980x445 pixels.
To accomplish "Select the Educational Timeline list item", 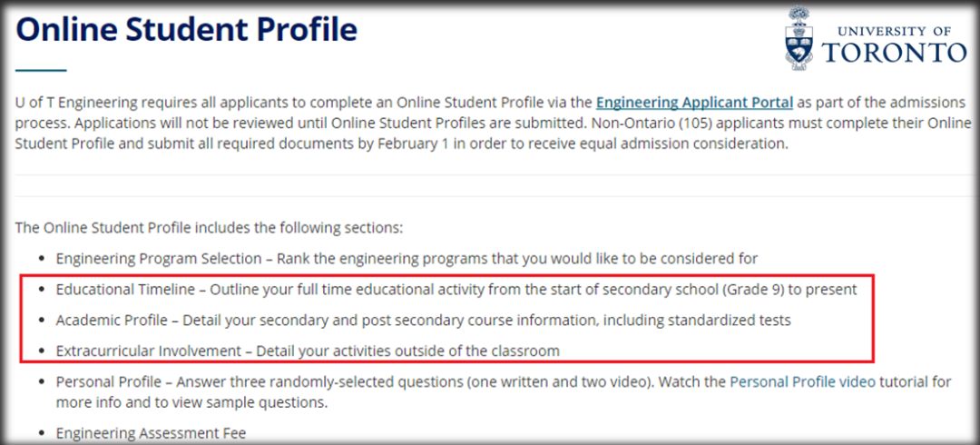I will [x=456, y=290].
